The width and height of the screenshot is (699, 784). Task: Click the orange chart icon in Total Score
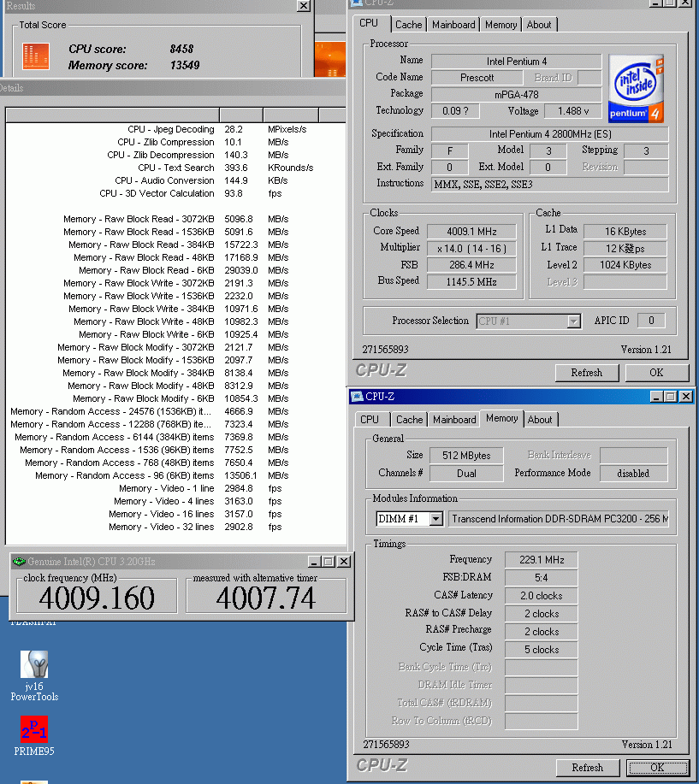click(x=36, y=56)
